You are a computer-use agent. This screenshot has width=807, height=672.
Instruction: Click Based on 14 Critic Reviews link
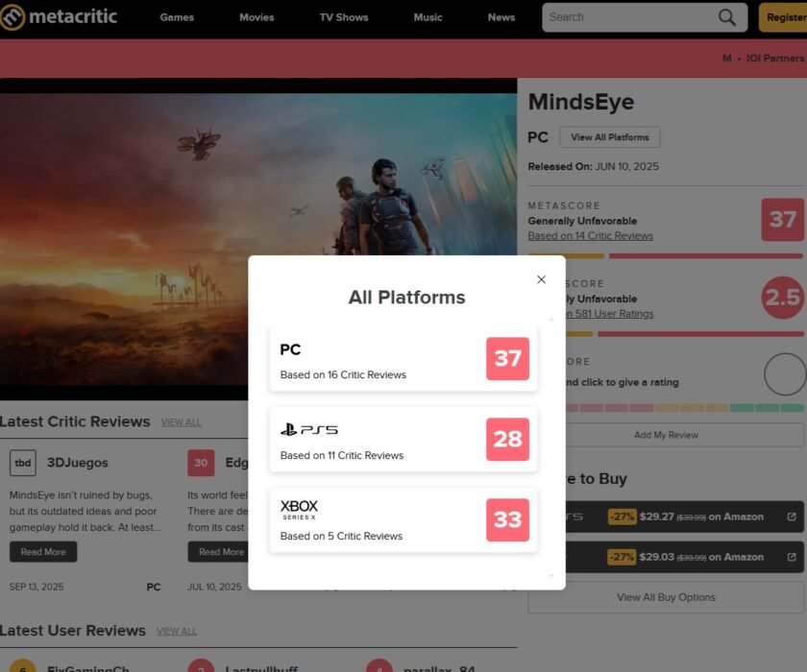click(x=590, y=235)
